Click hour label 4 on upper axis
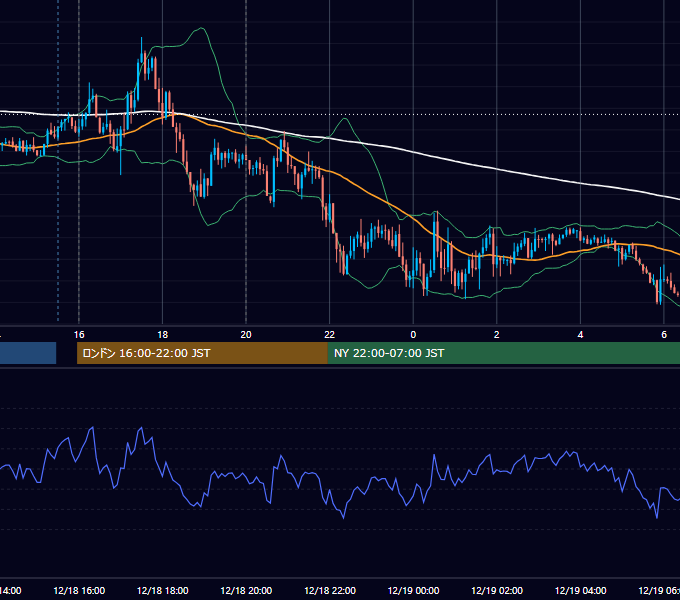 pyautogui.click(x=580, y=335)
